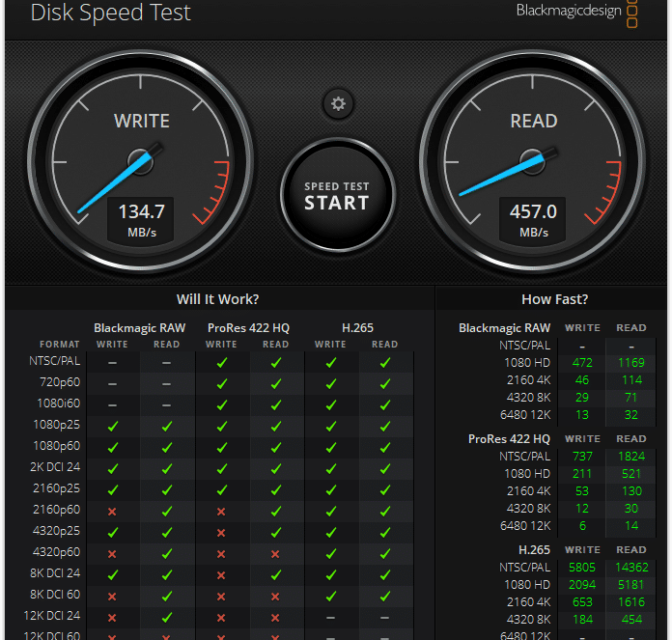Viewport: 672px width, 640px height.
Task: Click the Blackmagic RAW column header in Will It Work
Action: 140,328
